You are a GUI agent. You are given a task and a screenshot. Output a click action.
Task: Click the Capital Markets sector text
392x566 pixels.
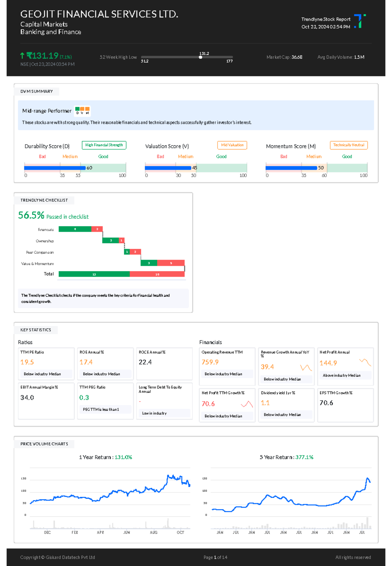44,24
